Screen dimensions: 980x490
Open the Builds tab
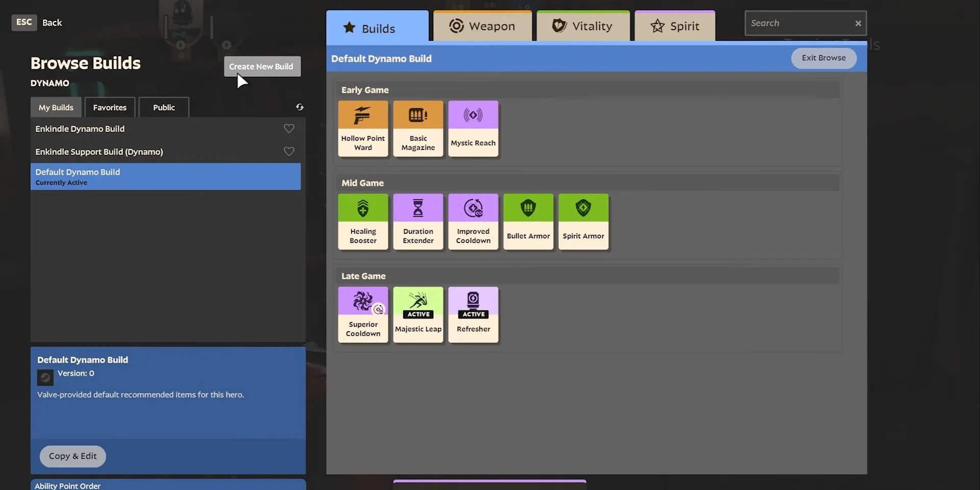pos(377,27)
